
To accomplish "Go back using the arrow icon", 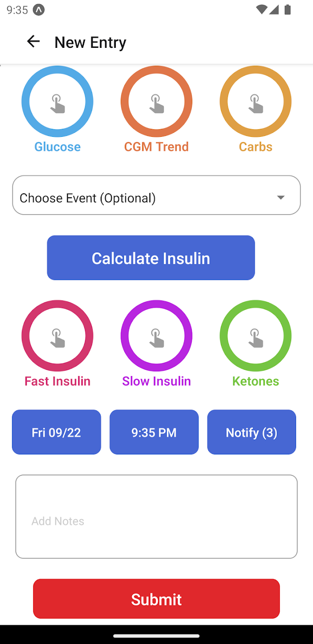I will pyautogui.click(x=33, y=42).
